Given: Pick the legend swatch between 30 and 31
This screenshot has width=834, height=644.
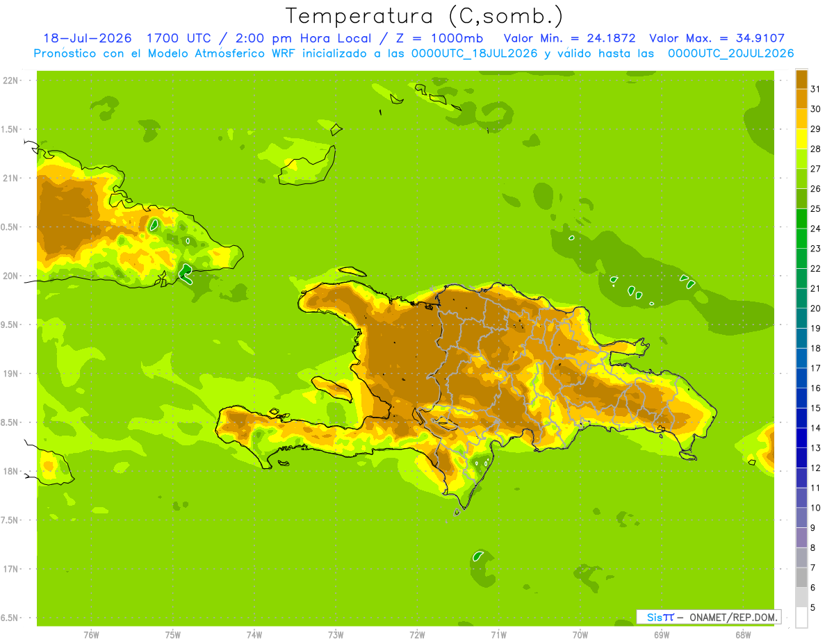Looking at the screenshot, I should [x=801, y=99].
